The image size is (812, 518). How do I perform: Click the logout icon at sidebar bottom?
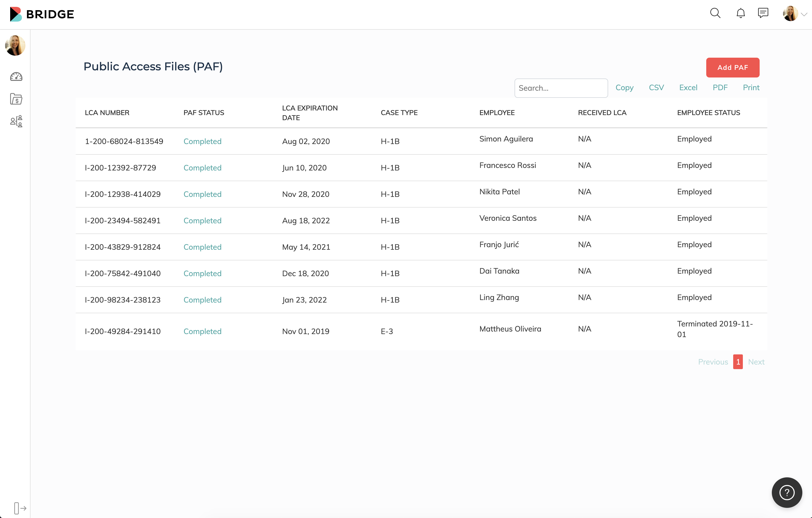coord(20,508)
